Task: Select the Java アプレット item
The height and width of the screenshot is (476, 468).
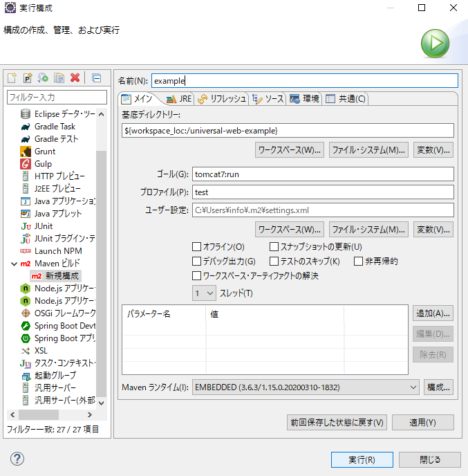Action: click(51, 213)
